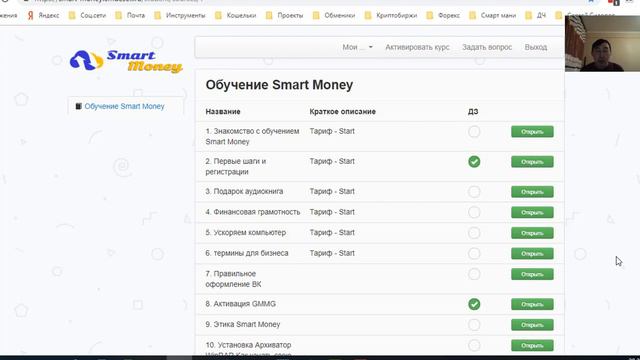Open lesson 6 термины для бизнеса
This screenshot has width=640, height=360.
coord(532,253)
